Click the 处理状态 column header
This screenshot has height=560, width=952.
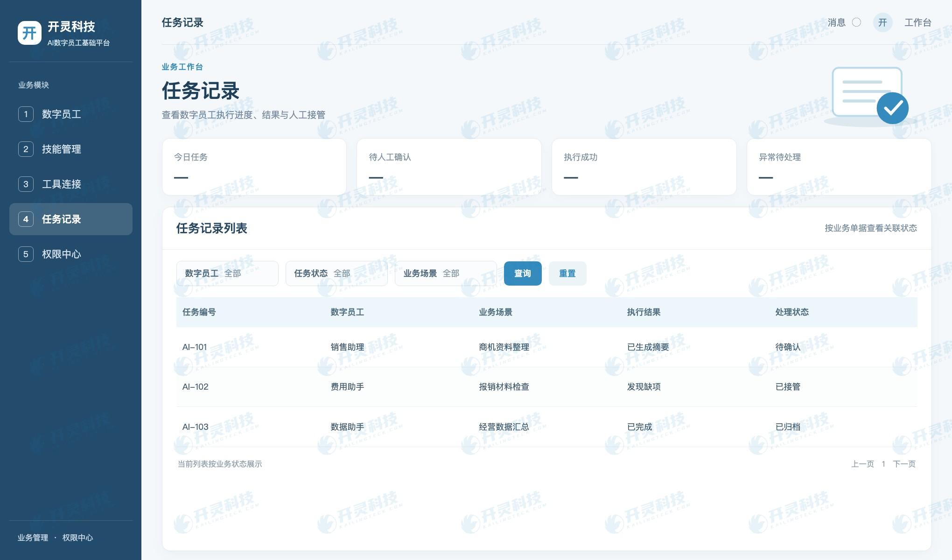(792, 312)
